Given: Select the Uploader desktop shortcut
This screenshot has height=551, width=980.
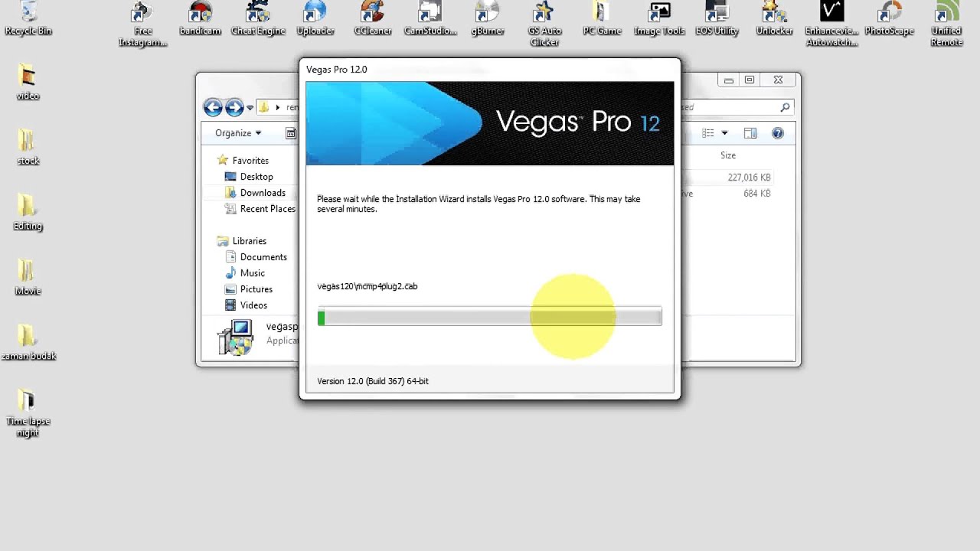Looking at the screenshot, I should tap(315, 18).
